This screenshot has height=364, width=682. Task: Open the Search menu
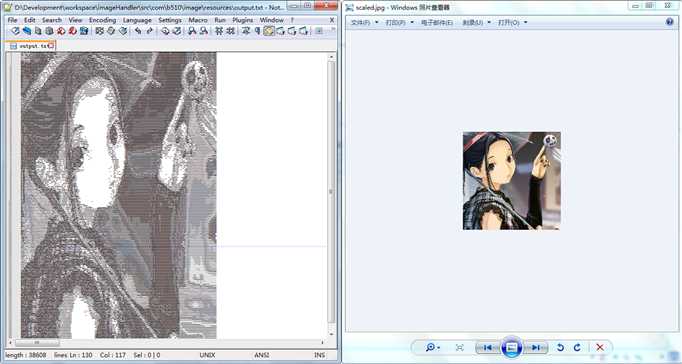tap(52, 20)
